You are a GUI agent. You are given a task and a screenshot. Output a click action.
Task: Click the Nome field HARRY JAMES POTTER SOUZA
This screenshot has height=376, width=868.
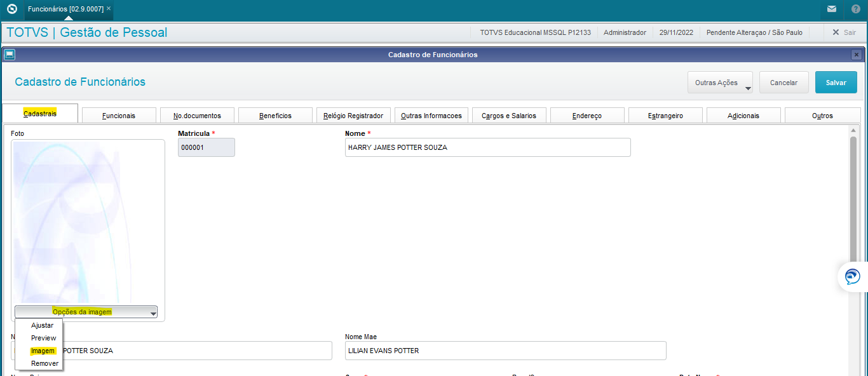point(488,147)
